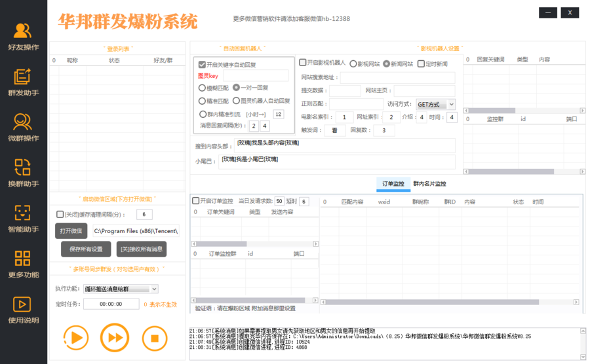590x364 pixels.
Task: Click the 网址索引 value field
Action: [x=391, y=117]
